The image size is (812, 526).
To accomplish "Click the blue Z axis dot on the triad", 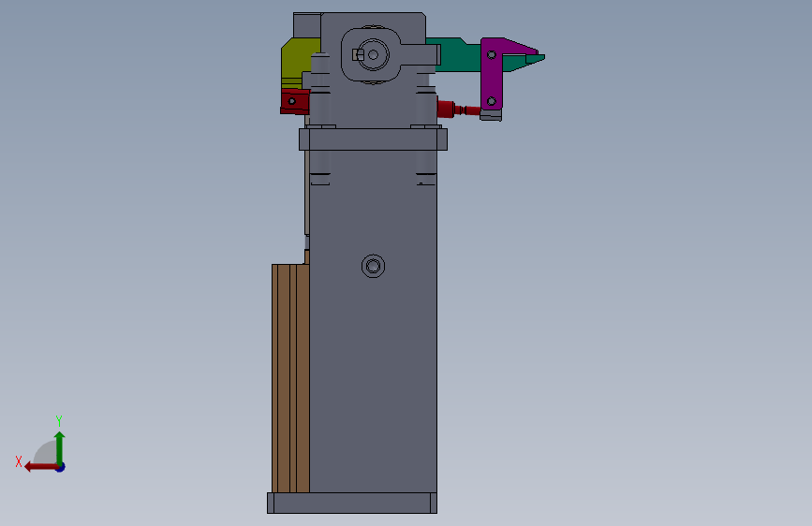I will coord(61,467).
